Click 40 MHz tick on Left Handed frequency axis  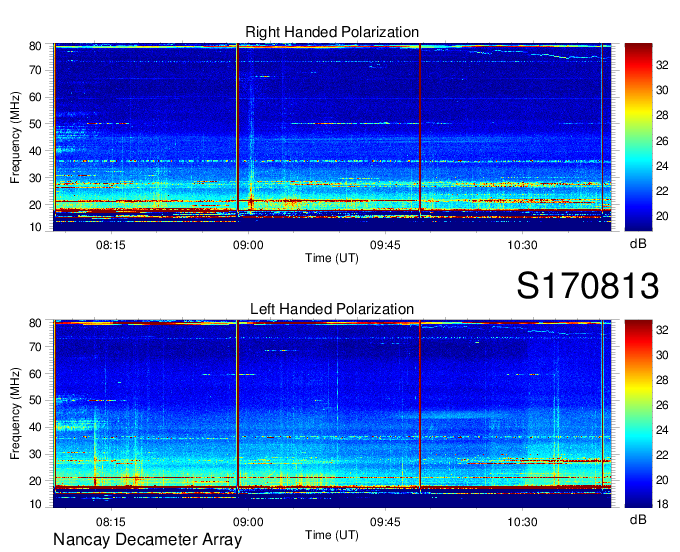pos(35,427)
